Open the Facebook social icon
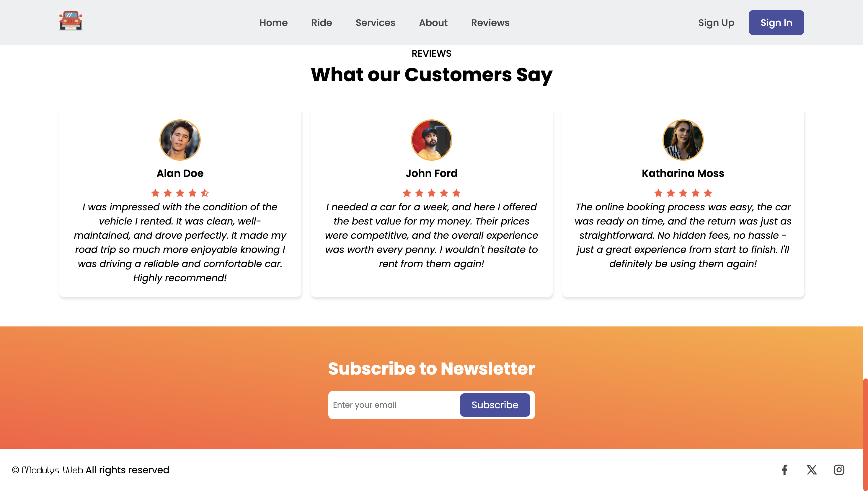 coord(784,470)
